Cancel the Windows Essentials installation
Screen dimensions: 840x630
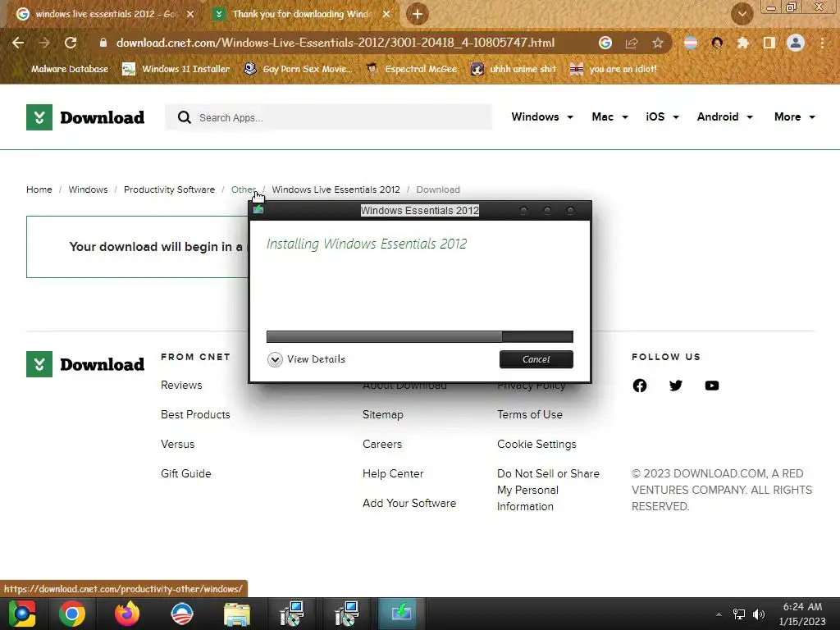536,359
